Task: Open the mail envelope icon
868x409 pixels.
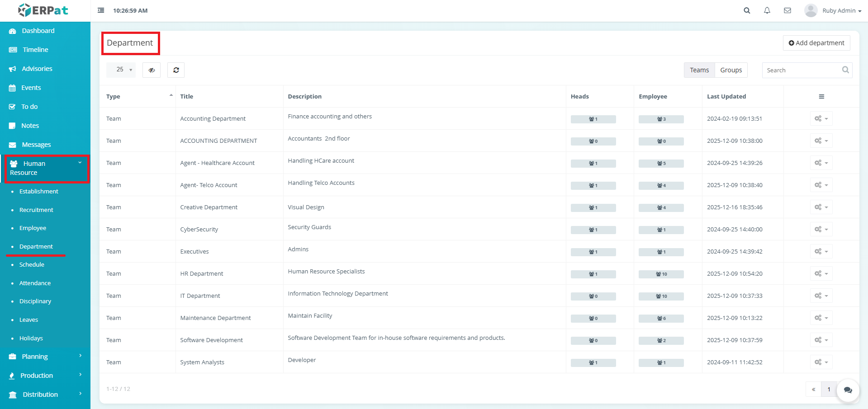Action: click(787, 10)
